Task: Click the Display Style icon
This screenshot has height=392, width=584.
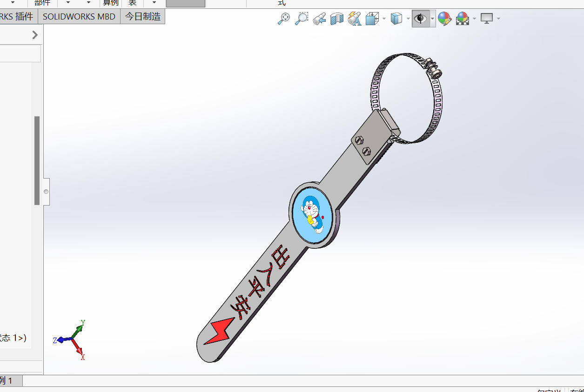Action: [396, 19]
